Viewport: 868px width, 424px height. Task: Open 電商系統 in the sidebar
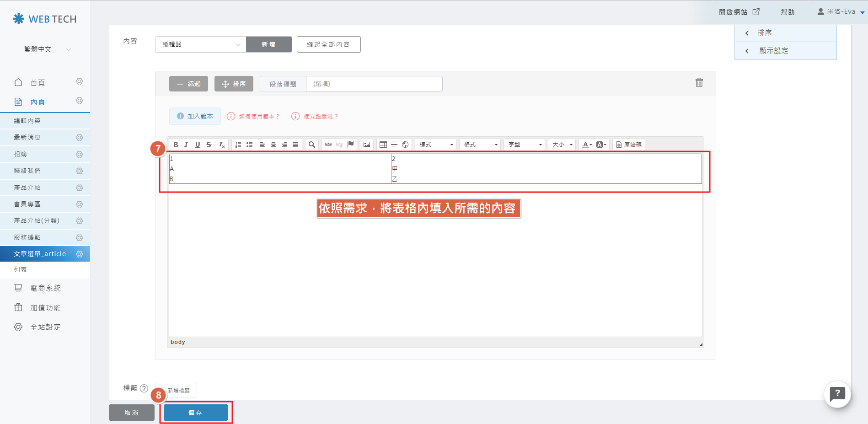point(45,288)
